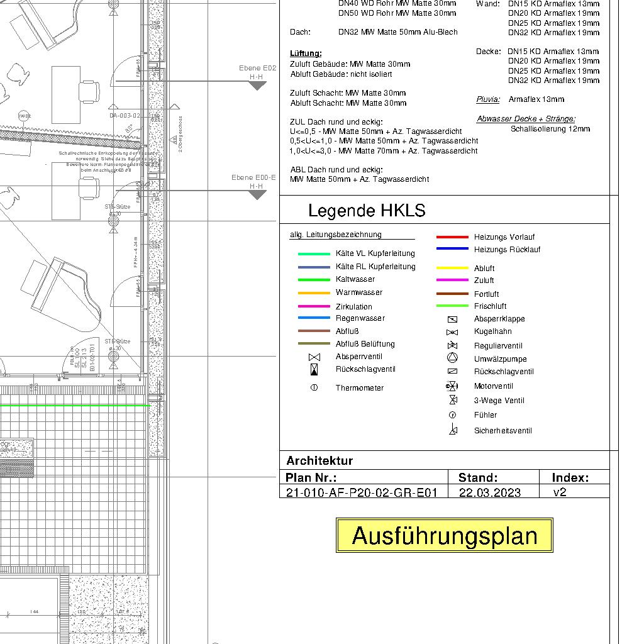This screenshot has width=644, height=644.
Task: Select the 3-Wege Ventil symbol
Action: click(x=453, y=399)
